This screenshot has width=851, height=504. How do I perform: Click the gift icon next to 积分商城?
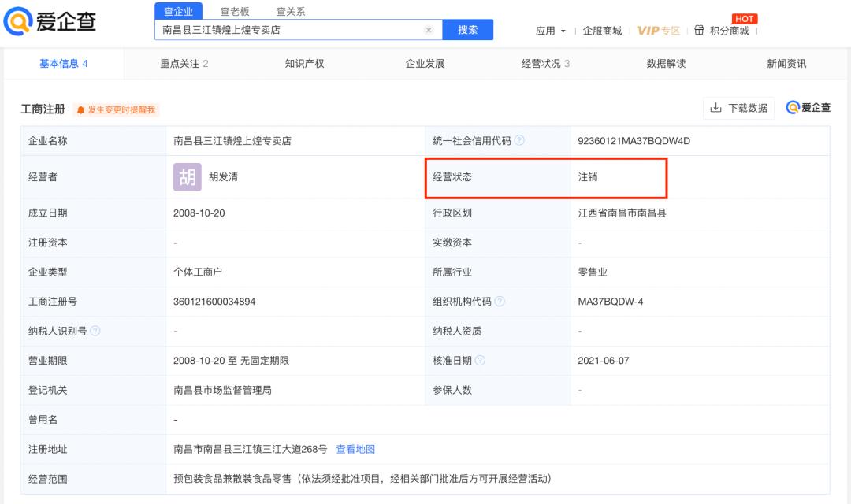point(699,31)
